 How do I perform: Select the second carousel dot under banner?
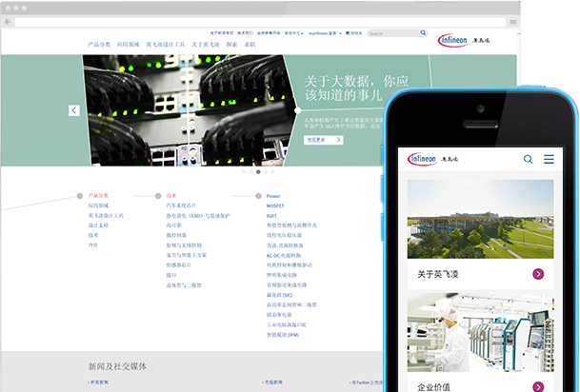pos(250,172)
